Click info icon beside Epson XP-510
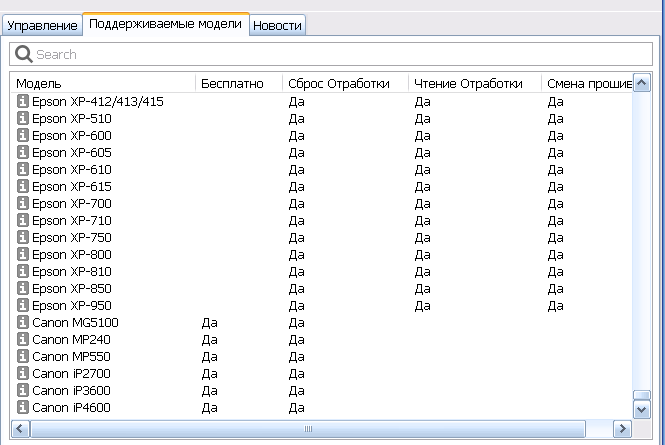 point(22,118)
